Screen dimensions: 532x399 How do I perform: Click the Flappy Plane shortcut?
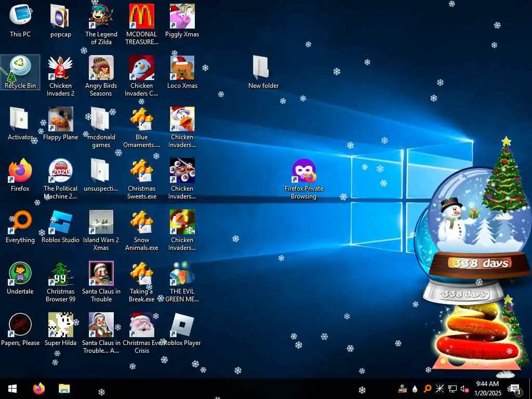pyautogui.click(x=60, y=124)
